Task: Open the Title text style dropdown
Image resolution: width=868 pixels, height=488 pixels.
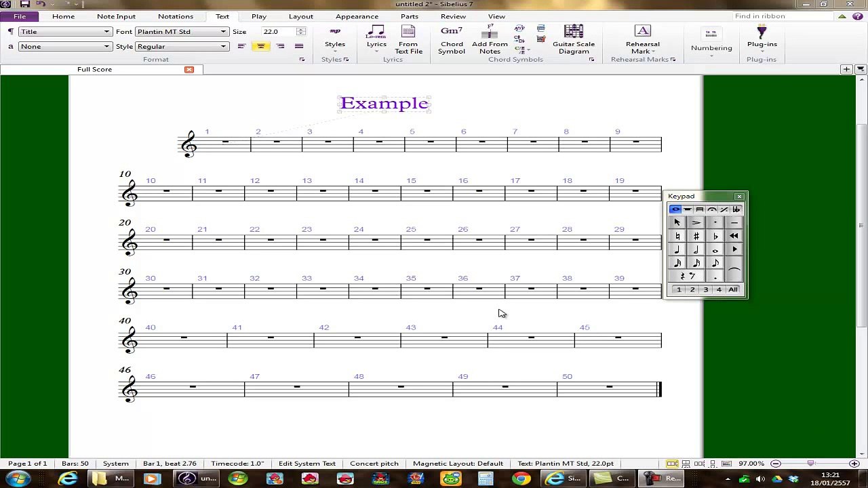Action: click(x=64, y=32)
